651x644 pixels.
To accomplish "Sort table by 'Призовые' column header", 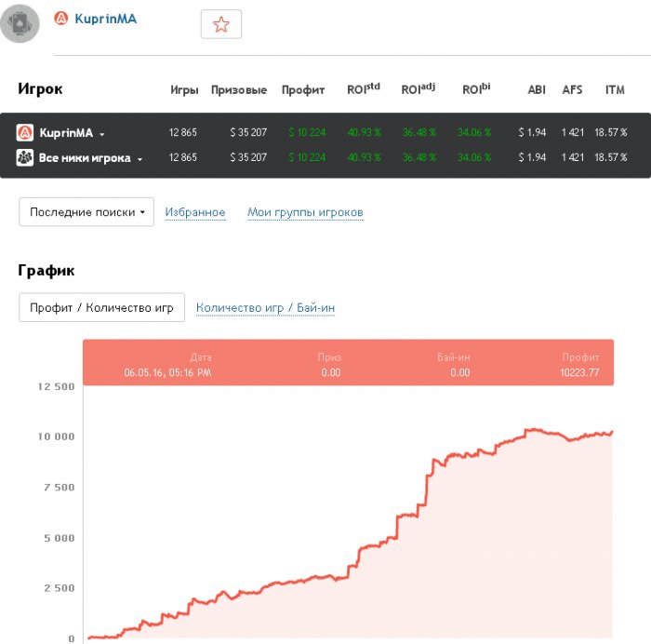I will [239, 90].
